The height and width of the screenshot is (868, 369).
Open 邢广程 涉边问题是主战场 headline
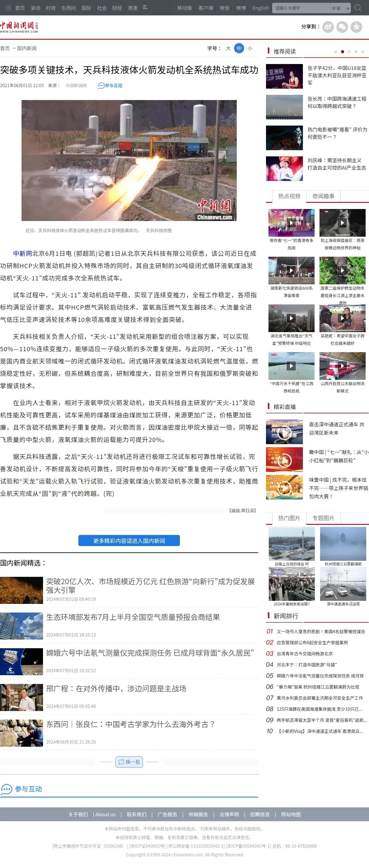click(116, 689)
